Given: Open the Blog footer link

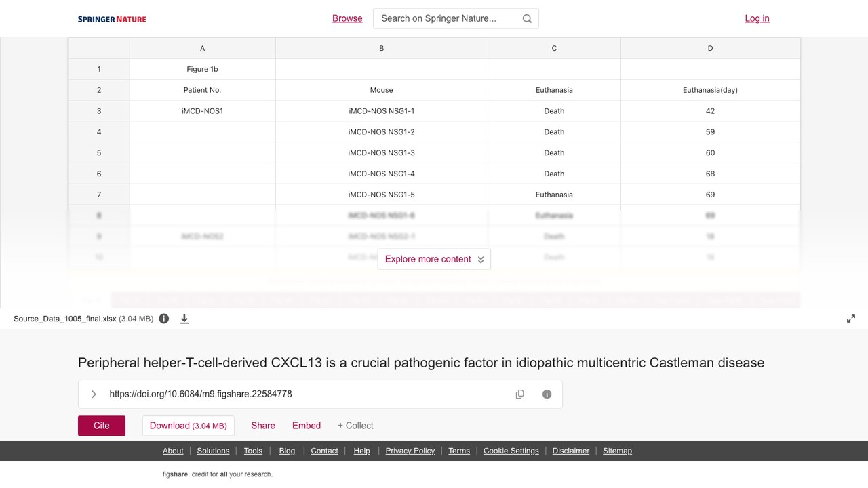Looking at the screenshot, I should point(287,451).
